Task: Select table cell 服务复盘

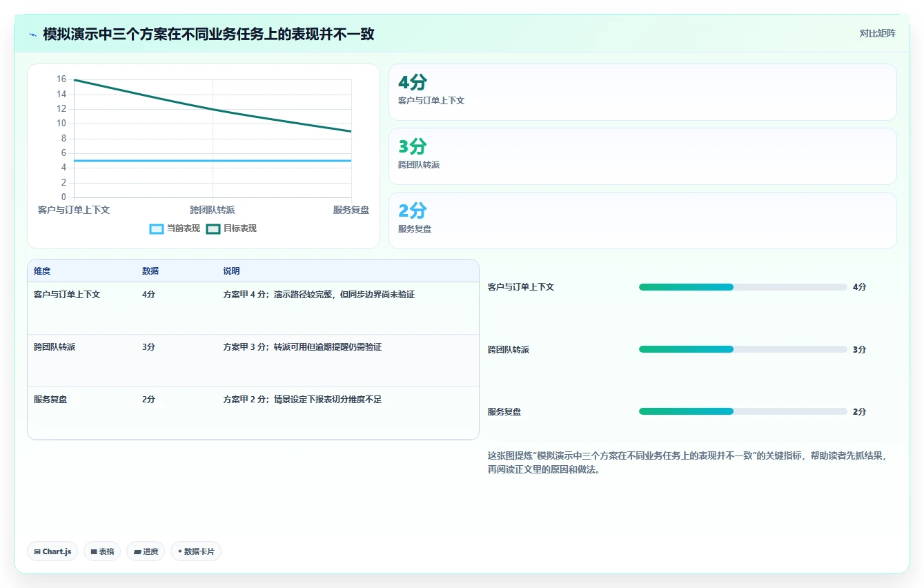Action: coord(50,400)
